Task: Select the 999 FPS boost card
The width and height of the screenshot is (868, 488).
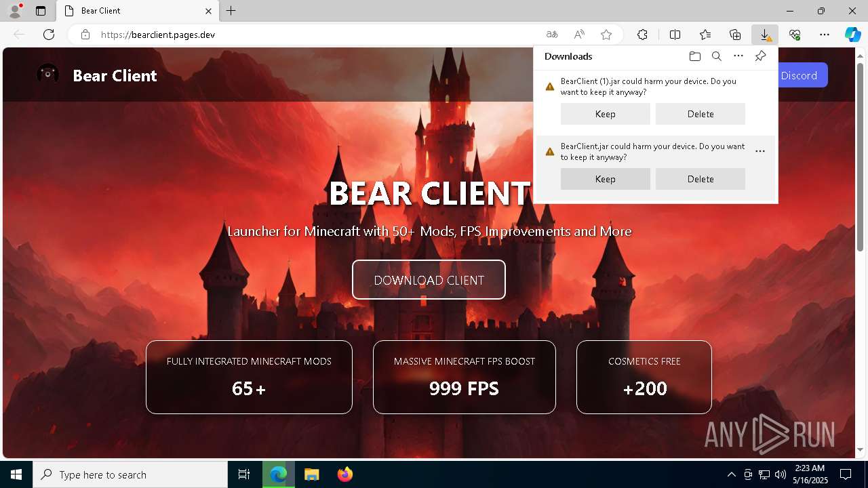Action: pos(465,377)
